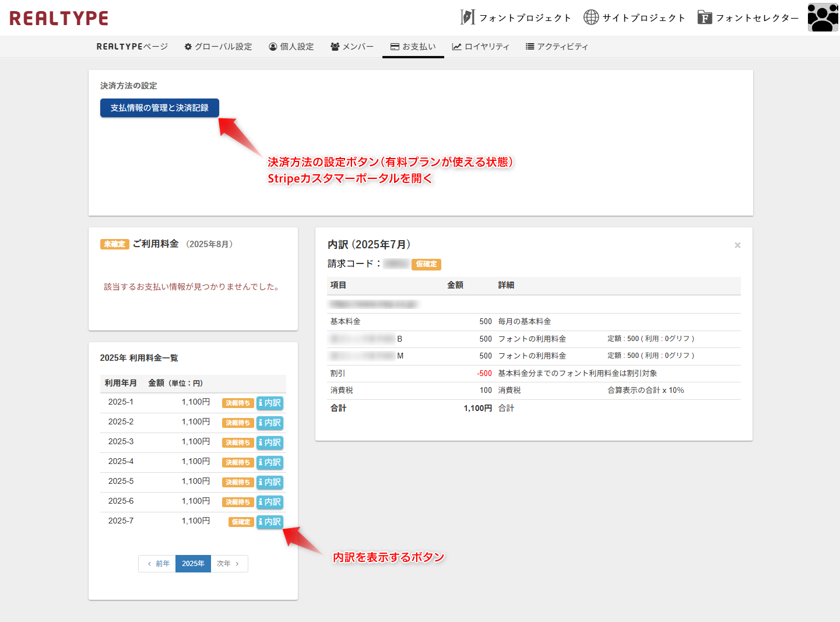Switch to グローバル設定 tab

tap(218, 47)
